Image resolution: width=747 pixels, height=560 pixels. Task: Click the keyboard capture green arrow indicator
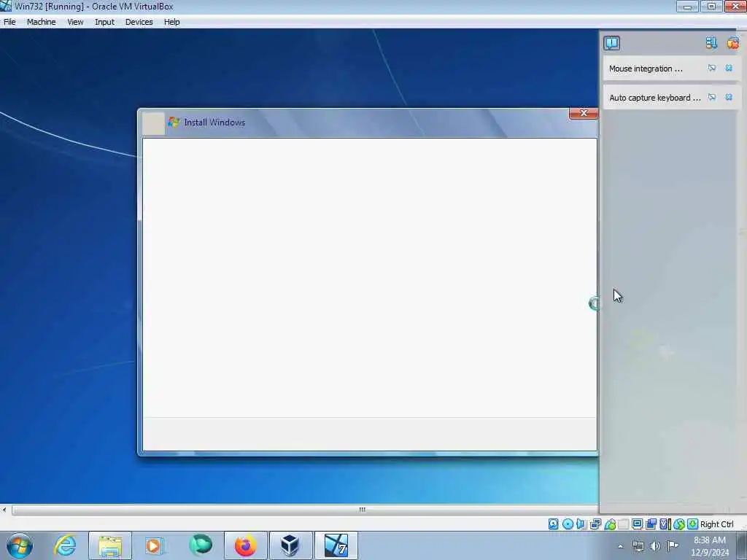click(x=693, y=524)
